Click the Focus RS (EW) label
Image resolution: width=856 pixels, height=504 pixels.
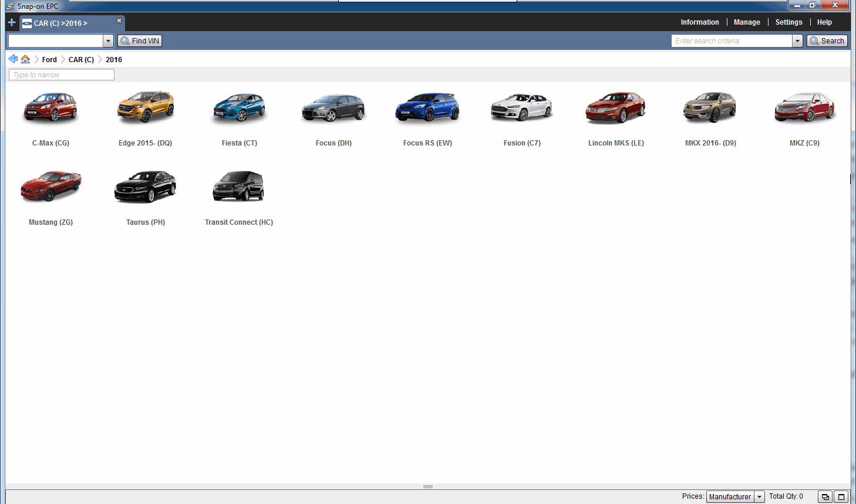(x=427, y=143)
